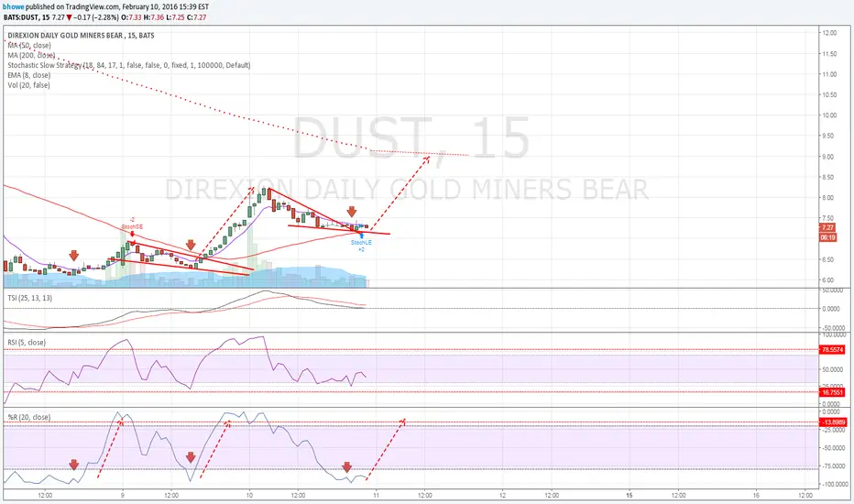854x504 pixels.
Task: Select the Vol (20, false) legend entry
Action: 29,85
